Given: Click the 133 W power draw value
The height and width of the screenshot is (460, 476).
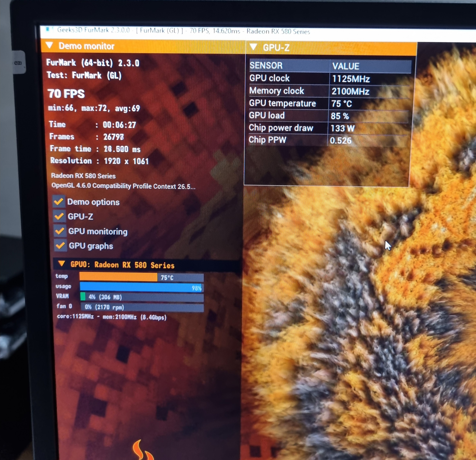Looking at the screenshot, I should pos(342,128).
